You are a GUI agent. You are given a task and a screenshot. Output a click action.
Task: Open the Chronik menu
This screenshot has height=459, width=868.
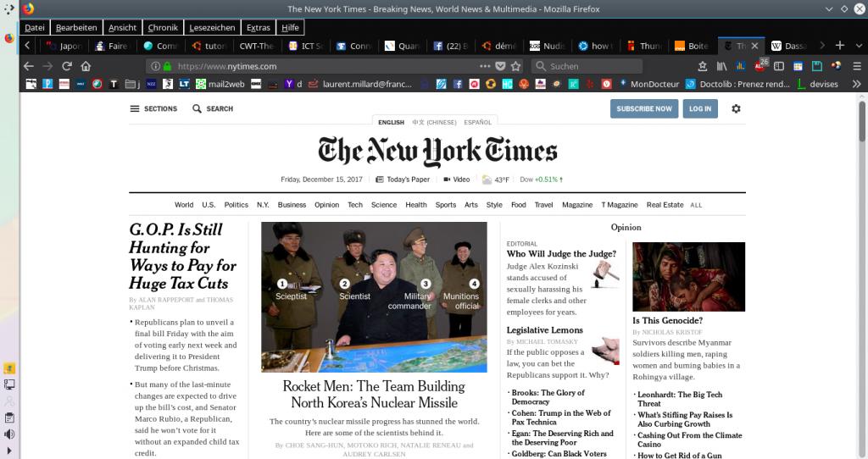pos(163,28)
